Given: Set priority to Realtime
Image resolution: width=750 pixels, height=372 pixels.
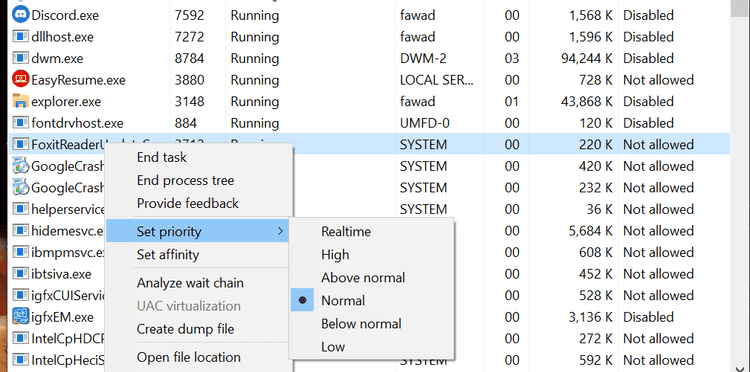Looking at the screenshot, I should pyautogui.click(x=346, y=232).
